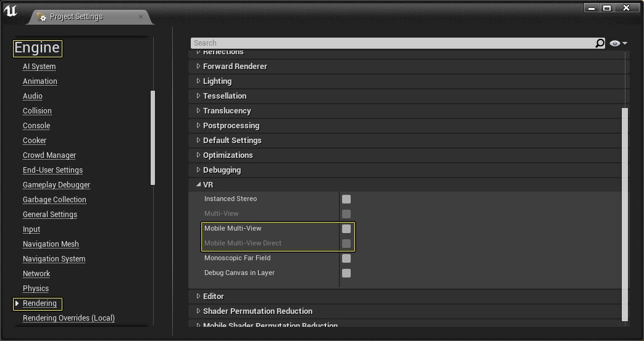Open the End-User Settings page
The width and height of the screenshot is (644, 341).
pos(52,170)
